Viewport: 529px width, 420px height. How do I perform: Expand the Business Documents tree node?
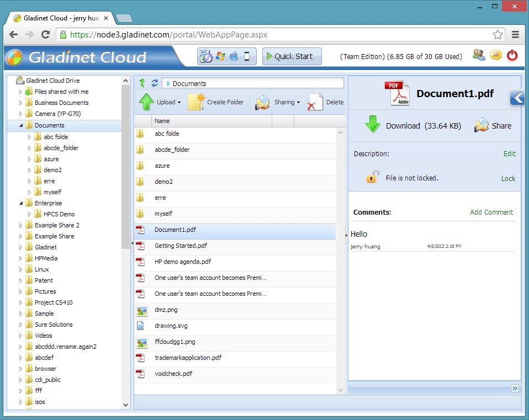tap(21, 103)
